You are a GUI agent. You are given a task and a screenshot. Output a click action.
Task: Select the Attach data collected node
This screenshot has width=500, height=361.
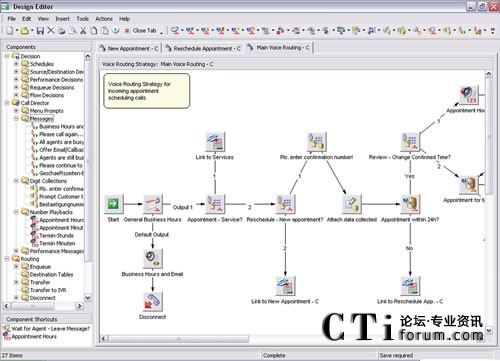click(352, 204)
